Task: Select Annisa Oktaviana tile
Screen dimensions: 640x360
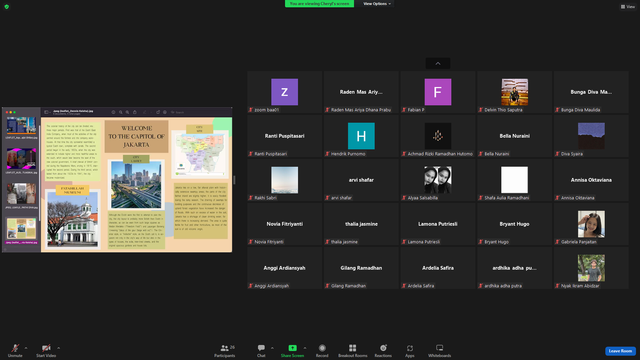Action: point(591,180)
